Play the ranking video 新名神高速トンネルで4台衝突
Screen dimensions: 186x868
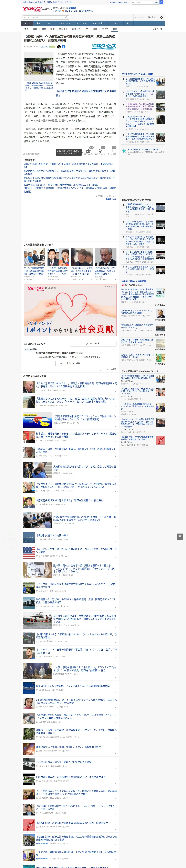tap(160, 208)
